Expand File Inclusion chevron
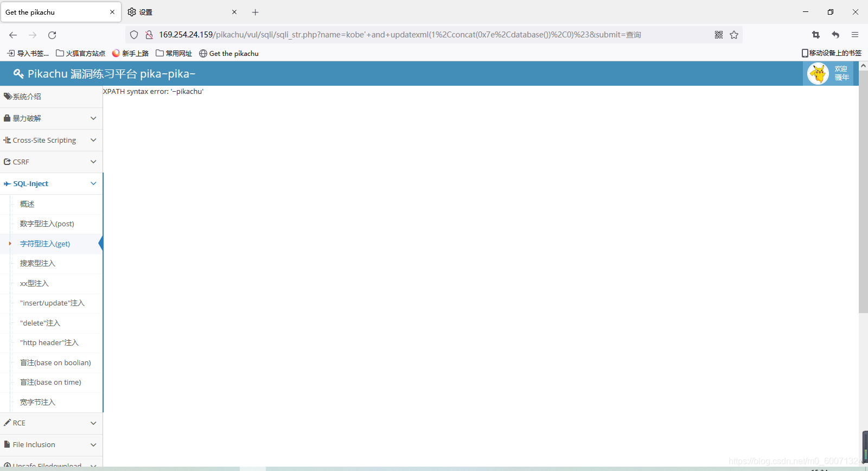This screenshot has height=471, width=868. pos(93,444)
